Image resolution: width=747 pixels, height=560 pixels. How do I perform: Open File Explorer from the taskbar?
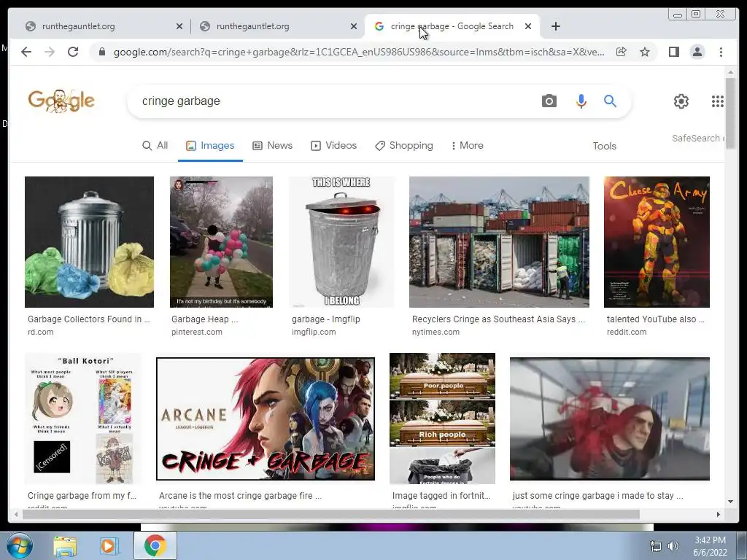(x=65, y=546)
